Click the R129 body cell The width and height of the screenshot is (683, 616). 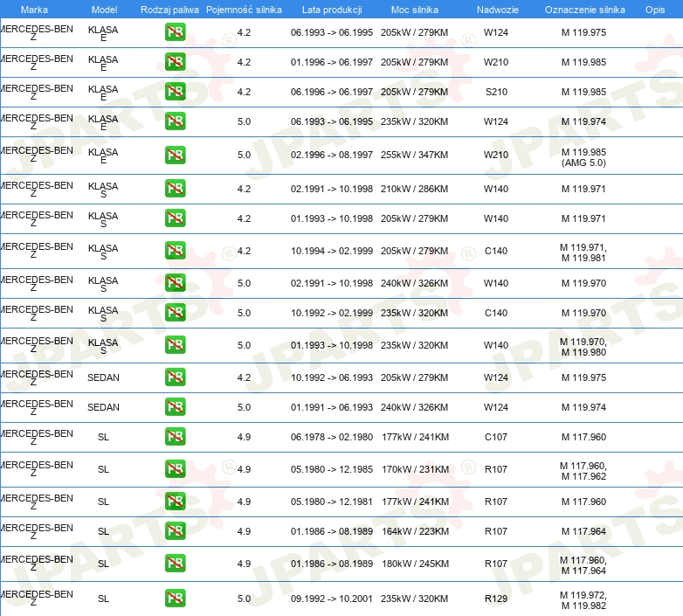point(495,599)
